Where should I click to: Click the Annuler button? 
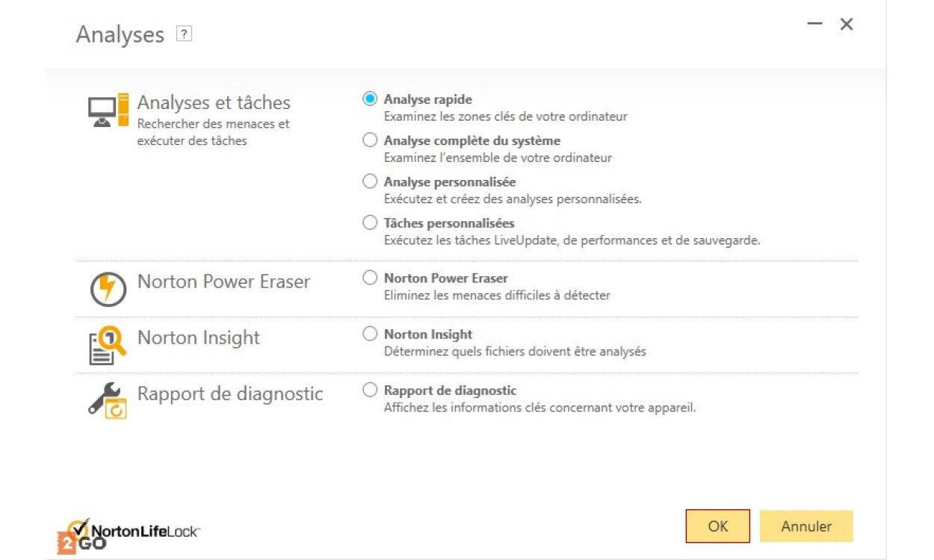(x=806, y=526)
